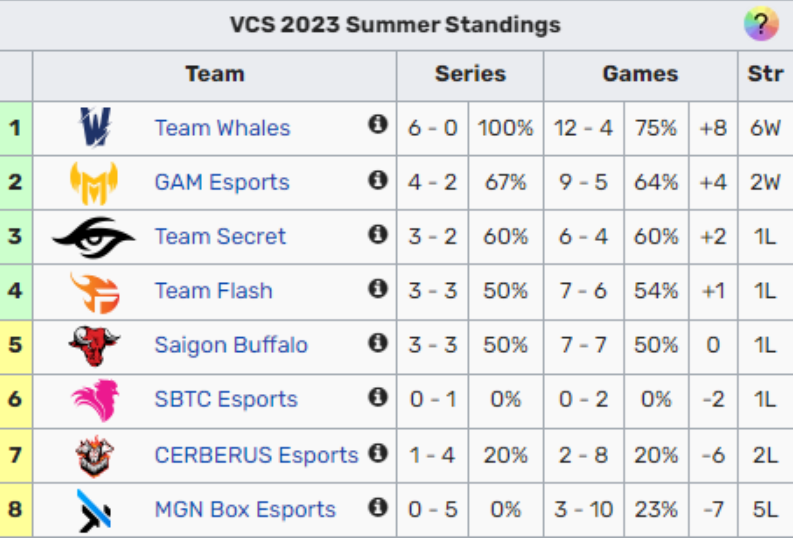Image resolution: width=793 pixels, height=538 pixels.
Task: Open the CERBERUS Esports team page
Action: coord(256,455)
